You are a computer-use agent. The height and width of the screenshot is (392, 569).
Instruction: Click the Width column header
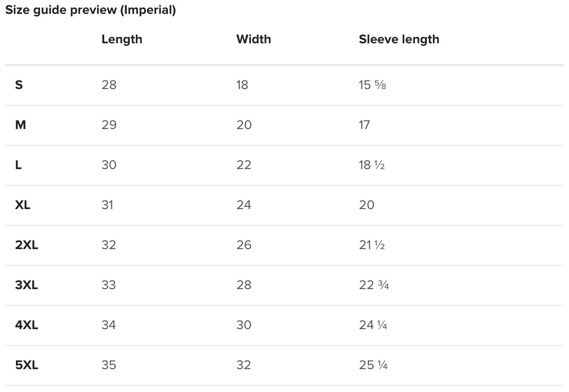click(253, 39)
